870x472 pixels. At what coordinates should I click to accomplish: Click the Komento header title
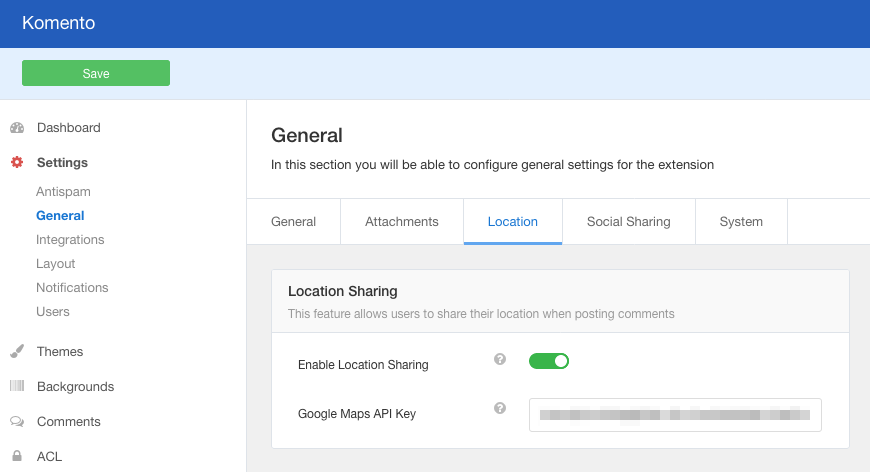(x=58, y=23)
